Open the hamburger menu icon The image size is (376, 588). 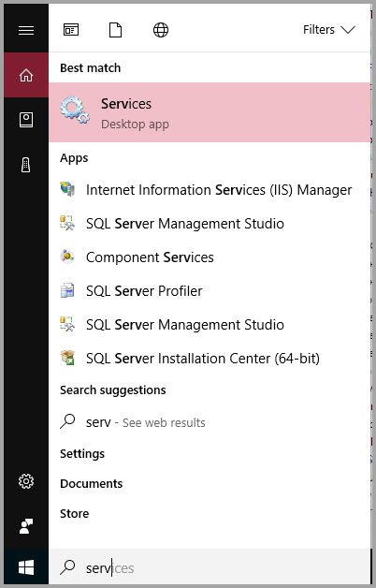tap(26, 30)
